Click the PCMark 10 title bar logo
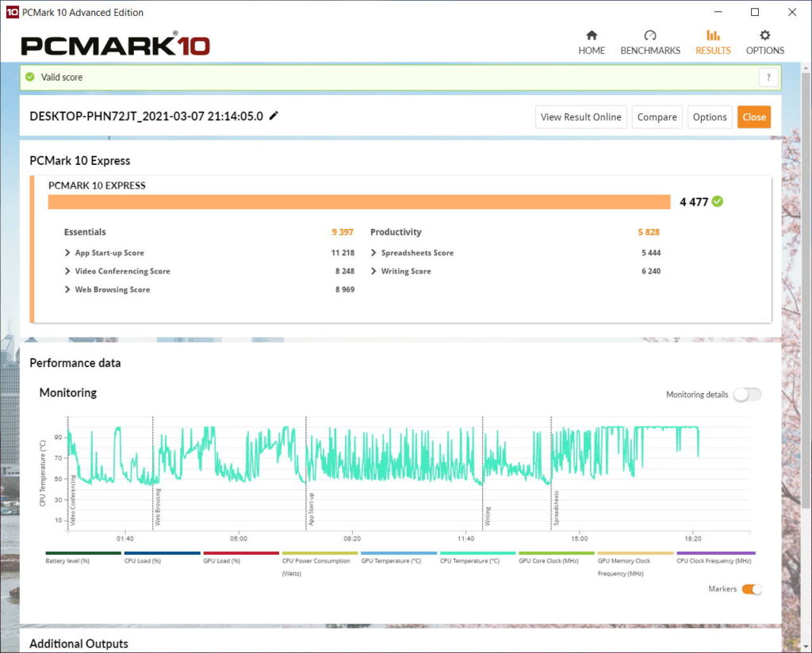 (12, 12)
